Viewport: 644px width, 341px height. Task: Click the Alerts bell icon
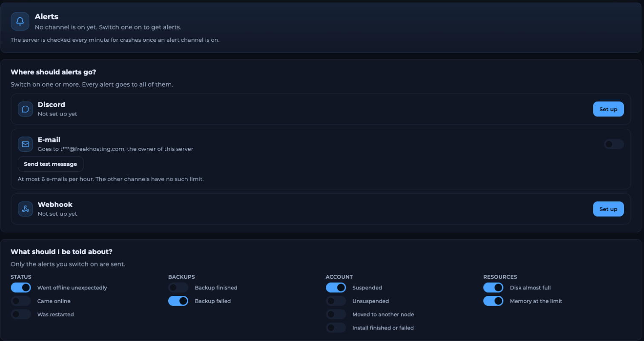[x=20, y=21]
